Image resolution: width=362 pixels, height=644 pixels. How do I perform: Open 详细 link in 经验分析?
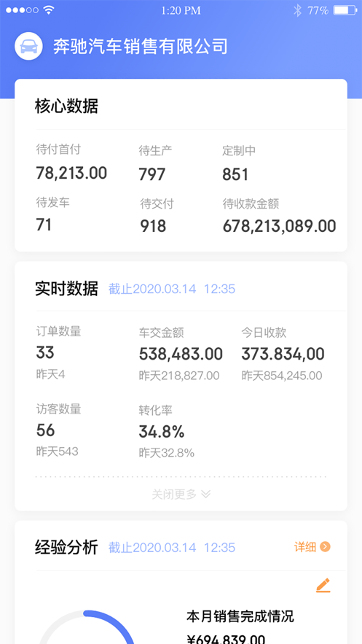click(312, 547)
